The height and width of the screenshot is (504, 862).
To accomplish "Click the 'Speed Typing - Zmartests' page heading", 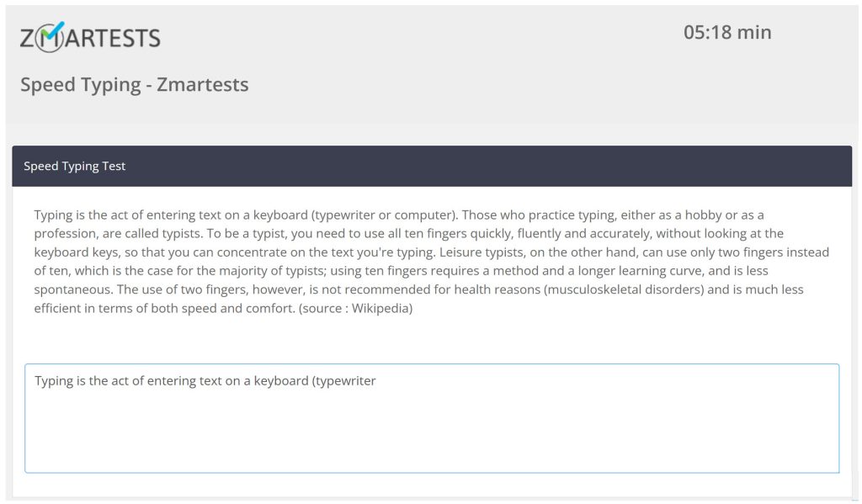I will click(133, 84).
